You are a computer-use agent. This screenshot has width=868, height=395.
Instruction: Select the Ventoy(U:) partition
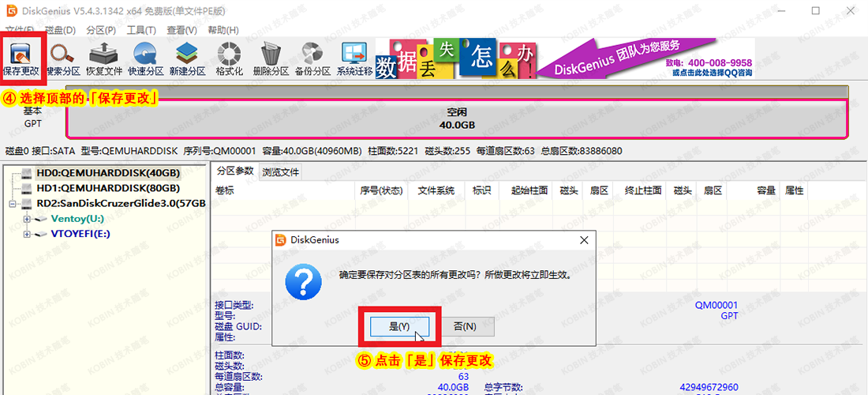point(77,219)
